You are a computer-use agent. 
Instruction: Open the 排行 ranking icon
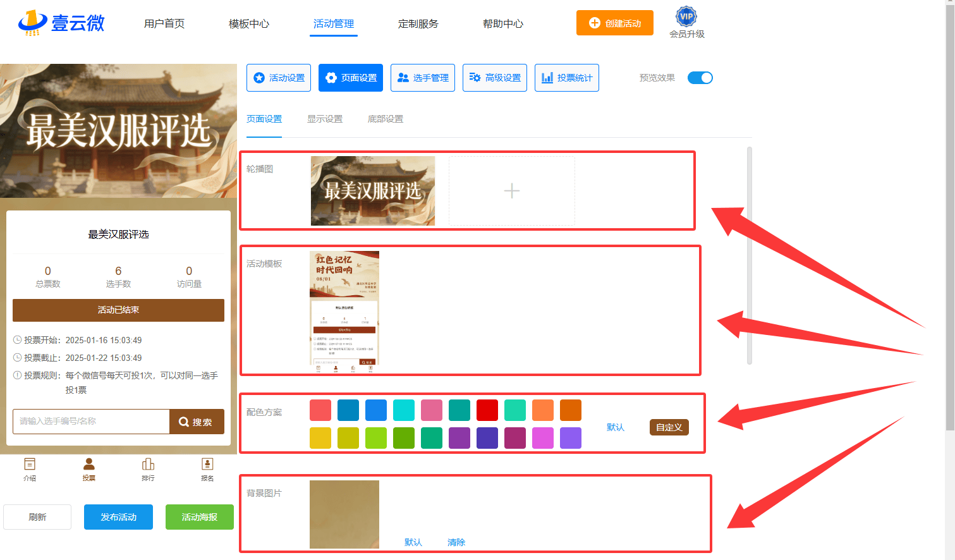(148, 465)
